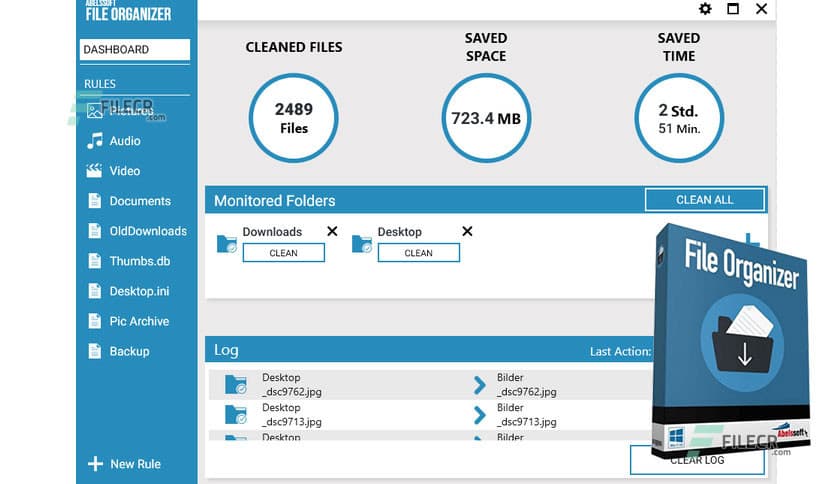The height and width of the screenshot is (484, 836).
Task: Click the Desktop monitored folder icon
Action: click(x=362, y=244)
